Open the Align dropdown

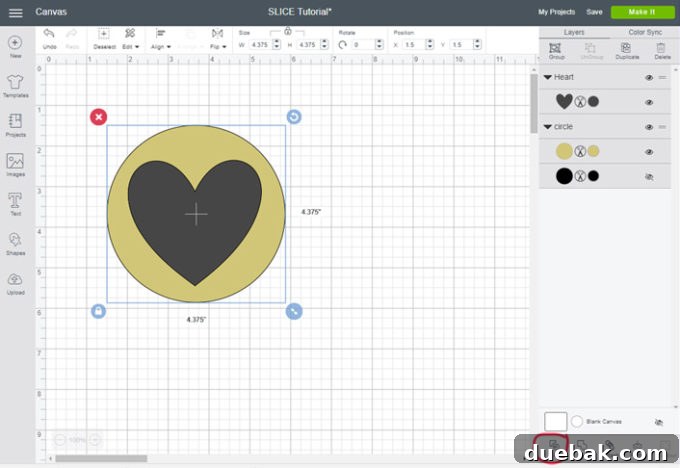pyautogui.click(x=160, y=38)
